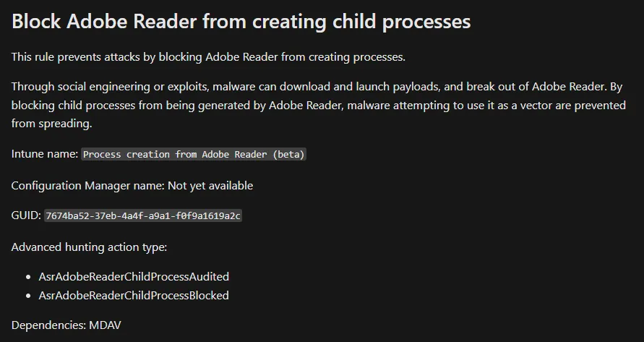Click "(beta)" in the Intune name code
Screen dimensions: 644x342
point(288,155)
